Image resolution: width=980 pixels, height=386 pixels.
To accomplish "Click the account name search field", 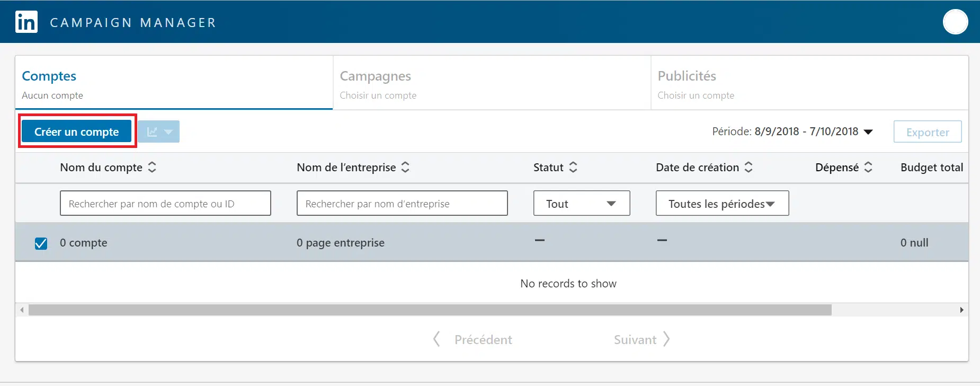I will [x=165, y=204].
